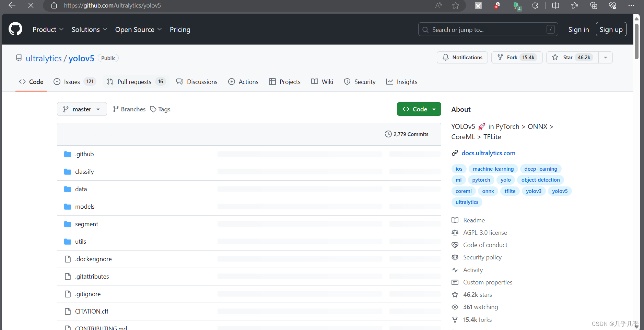
Task: Click the .dockerignore file icon
Action: pyautogui.click(x=68, y=259)
